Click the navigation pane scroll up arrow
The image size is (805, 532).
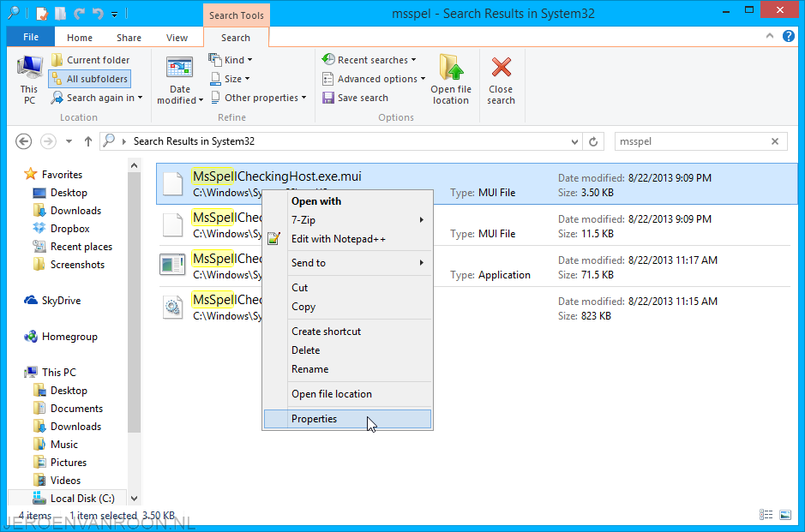pyautogui.click(x=134, y=165)
